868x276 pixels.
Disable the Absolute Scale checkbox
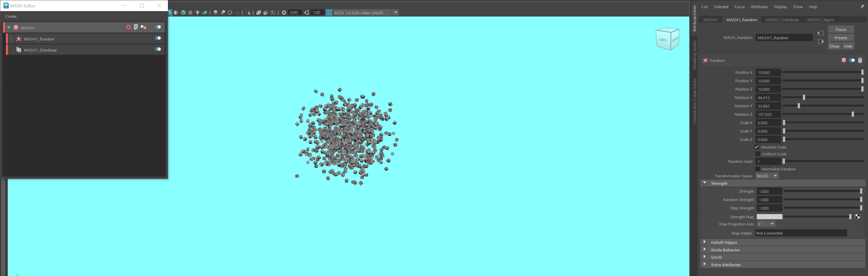(x=757, y=147)
